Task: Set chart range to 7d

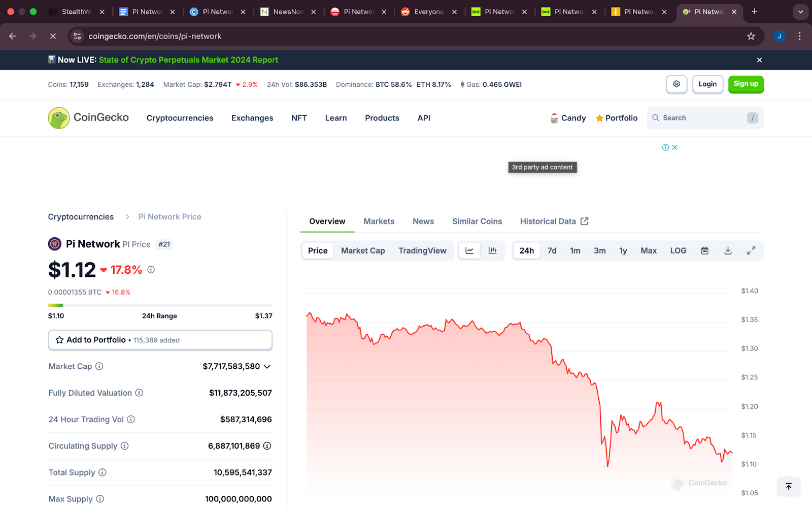Action: coord(552,250)
